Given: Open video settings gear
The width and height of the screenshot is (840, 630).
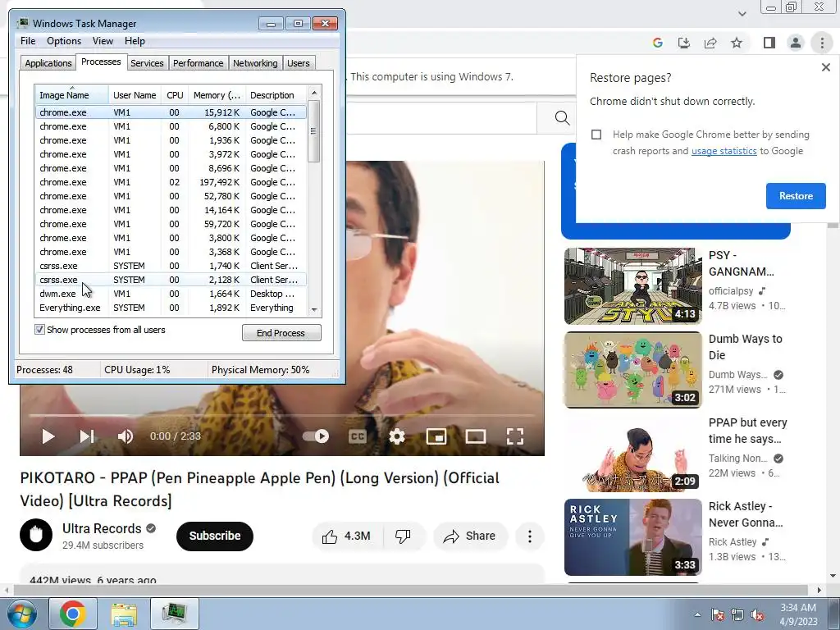Looking at the screenshot, I should click(x=397, y=436).
